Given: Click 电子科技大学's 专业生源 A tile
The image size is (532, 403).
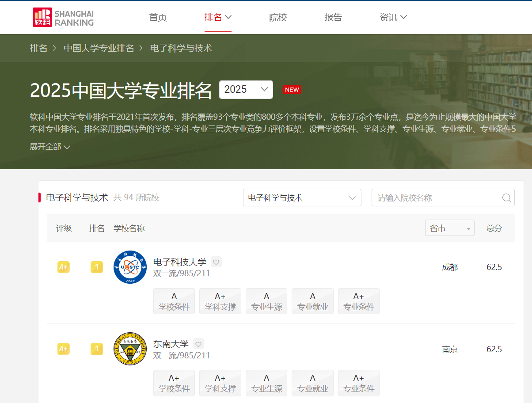Looking at the screenshot, I should (x=266, y=301).
